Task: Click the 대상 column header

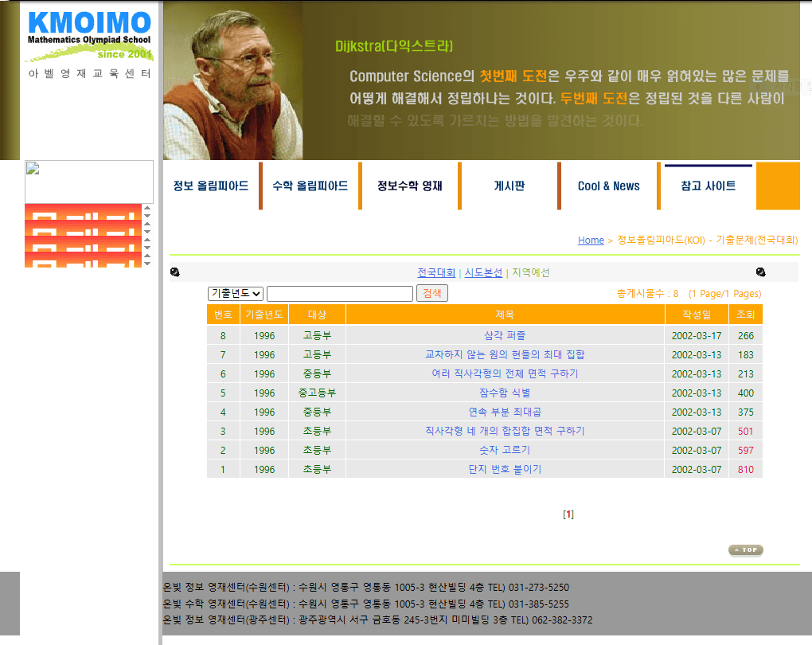Action: click(x=317, y=315)
